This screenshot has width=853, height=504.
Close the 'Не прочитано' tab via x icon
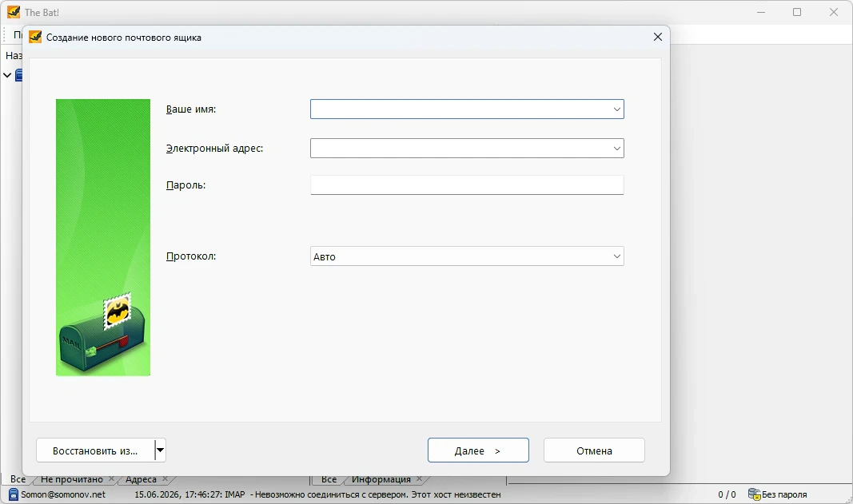pos(111,479)
